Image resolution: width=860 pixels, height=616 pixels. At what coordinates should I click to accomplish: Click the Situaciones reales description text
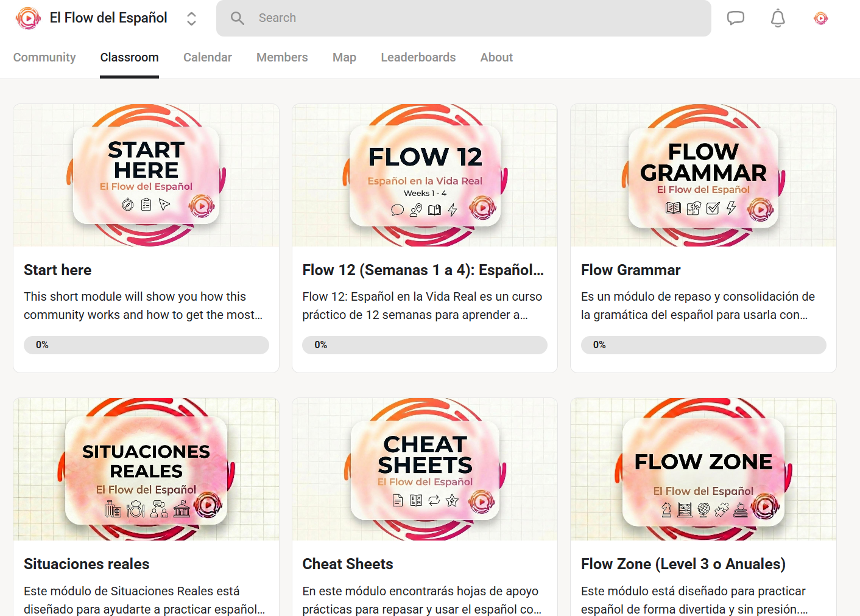pos(144,600)
